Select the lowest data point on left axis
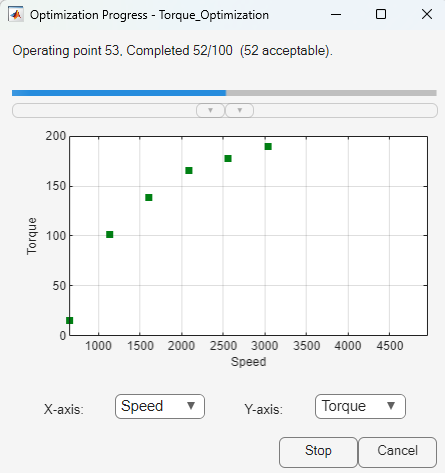Screen dimensions: 445x473 pos(70,321)
